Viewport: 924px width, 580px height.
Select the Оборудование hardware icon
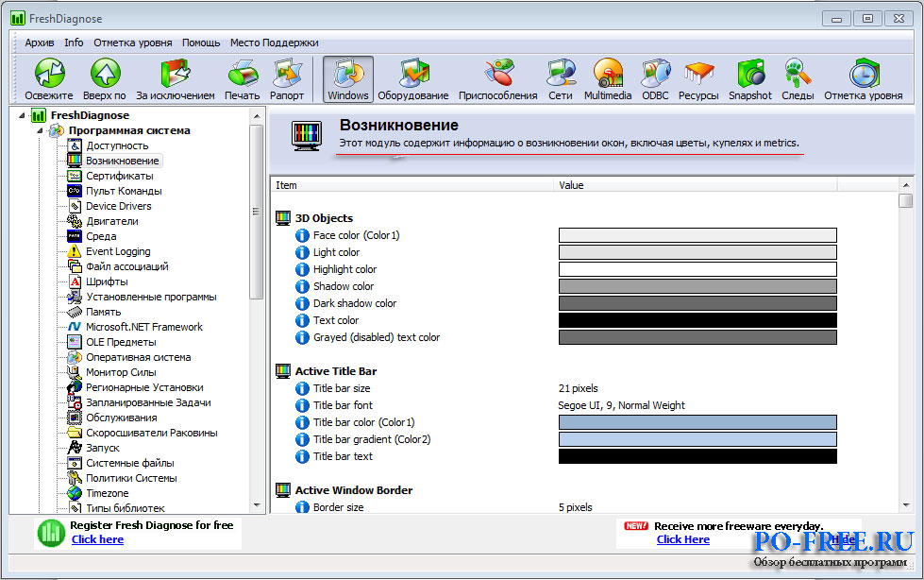[x=413, y=74]
